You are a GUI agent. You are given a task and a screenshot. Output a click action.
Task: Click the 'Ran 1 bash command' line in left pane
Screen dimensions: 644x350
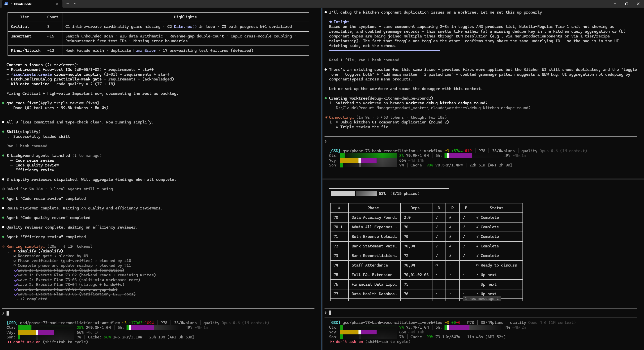tap(27, 146)
